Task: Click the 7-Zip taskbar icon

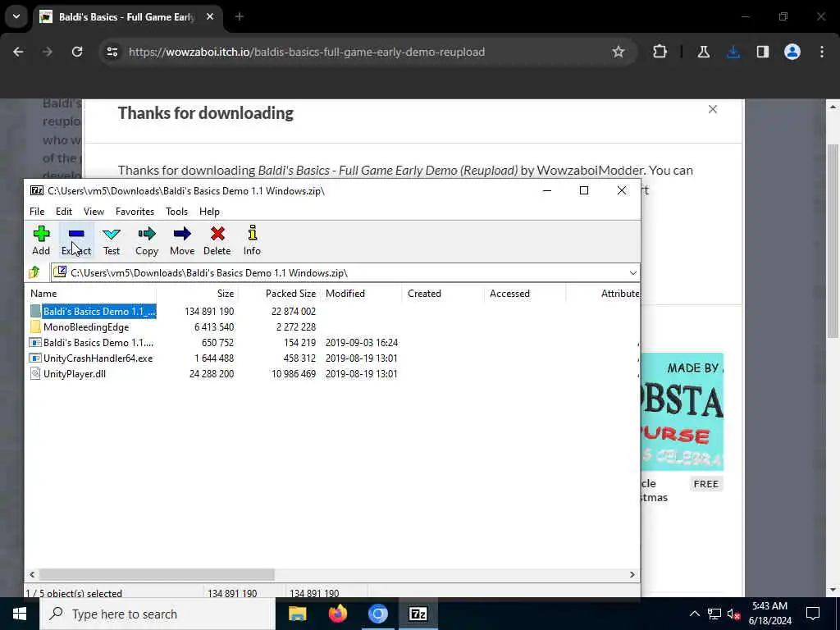Action: coord(418,614)
